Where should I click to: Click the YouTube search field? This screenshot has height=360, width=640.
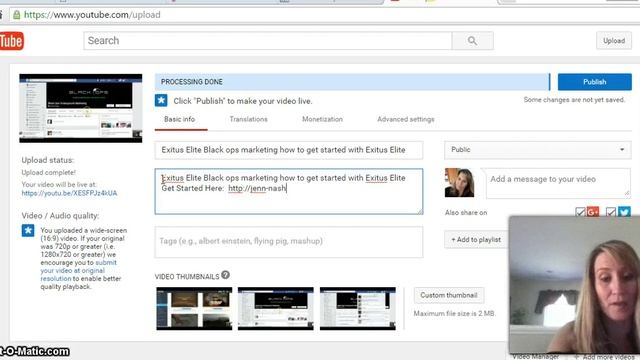[x=268, y=41]
